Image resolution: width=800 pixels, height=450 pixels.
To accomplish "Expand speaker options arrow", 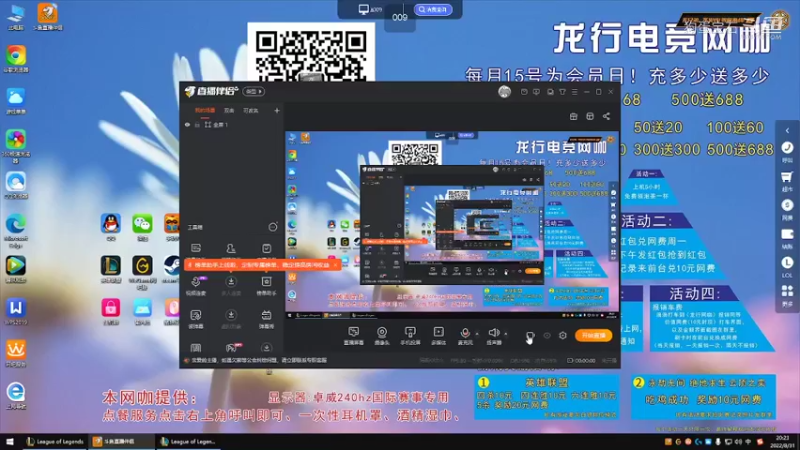I will point(506,334).
